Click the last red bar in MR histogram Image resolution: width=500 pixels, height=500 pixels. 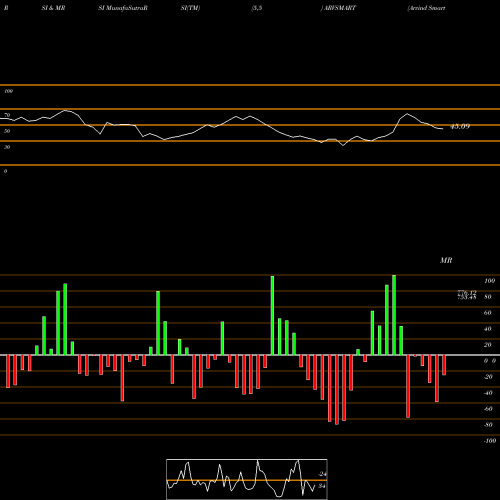point(444,365)
